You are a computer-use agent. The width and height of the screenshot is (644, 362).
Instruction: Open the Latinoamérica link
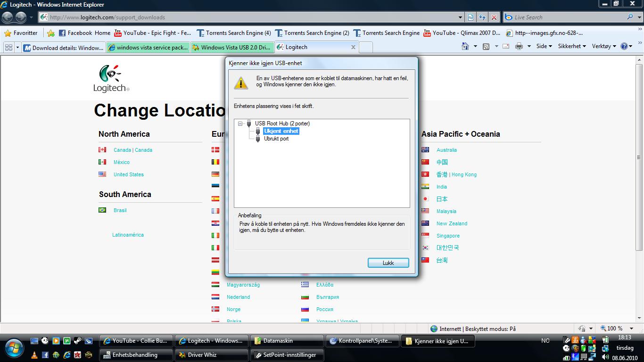click(x=128, y=235)
